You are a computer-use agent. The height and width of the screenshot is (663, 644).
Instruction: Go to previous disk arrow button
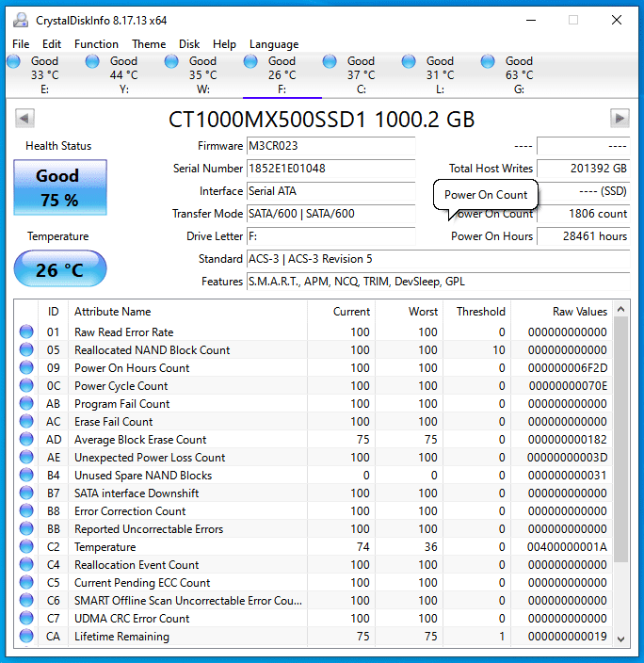click(x=24, y=118)
